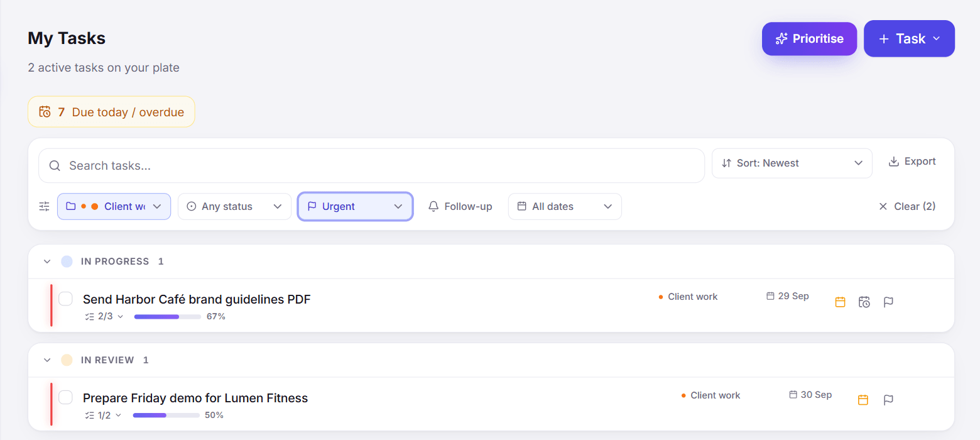The height and width of the screenshot is (440, 980).
Task: Click the magnifier icon in the search bar
Action: [55, 166]
